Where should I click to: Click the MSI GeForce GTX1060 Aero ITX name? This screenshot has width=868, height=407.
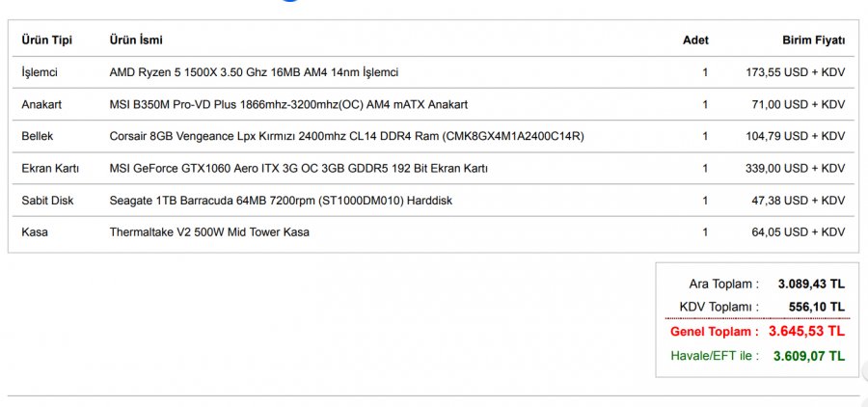298,169
